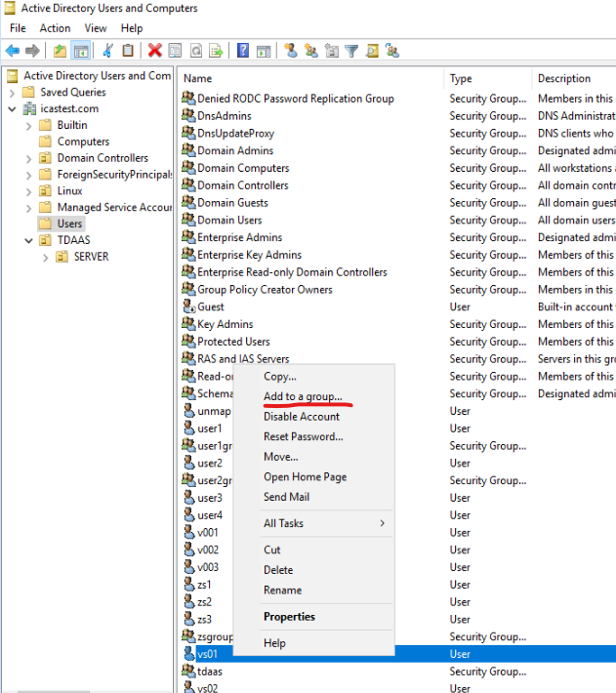Viewport: 616px width, 693px height.
Task: Open the View menu
Action: pos(96,28)
